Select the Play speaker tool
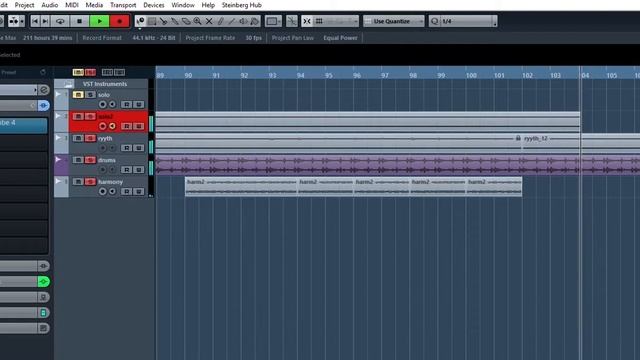Viewport: 640px width, 360px height. click(243, 21)
